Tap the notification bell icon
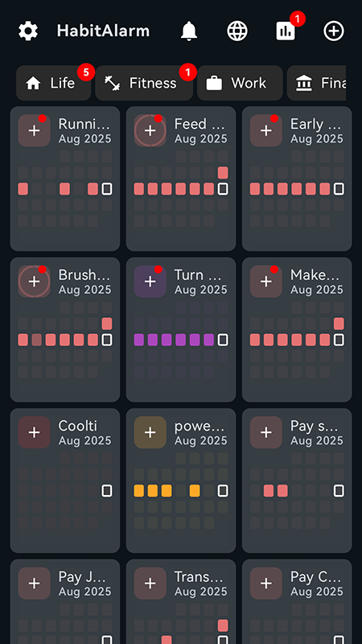 pos(189,31)
